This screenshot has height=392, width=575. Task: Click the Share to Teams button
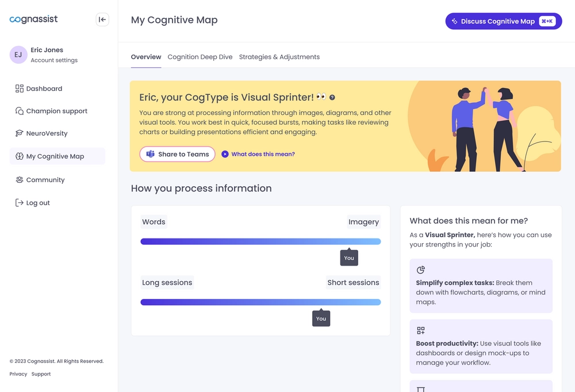[177, 154]
